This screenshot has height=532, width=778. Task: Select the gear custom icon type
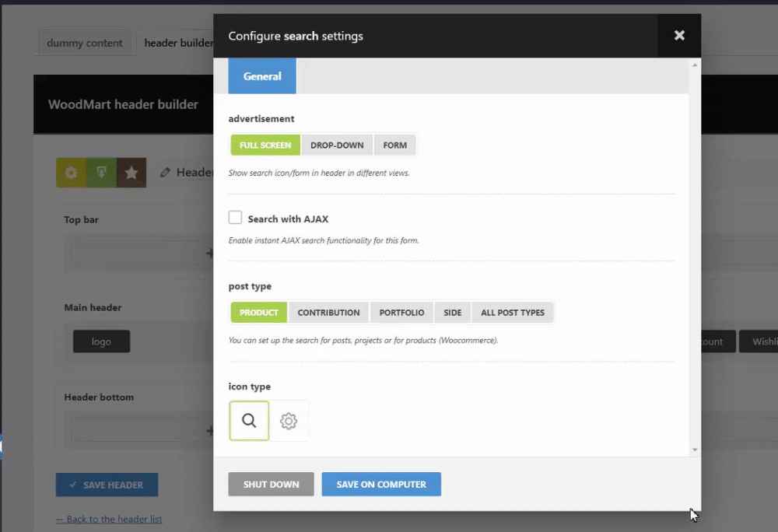tap(289, 421)
